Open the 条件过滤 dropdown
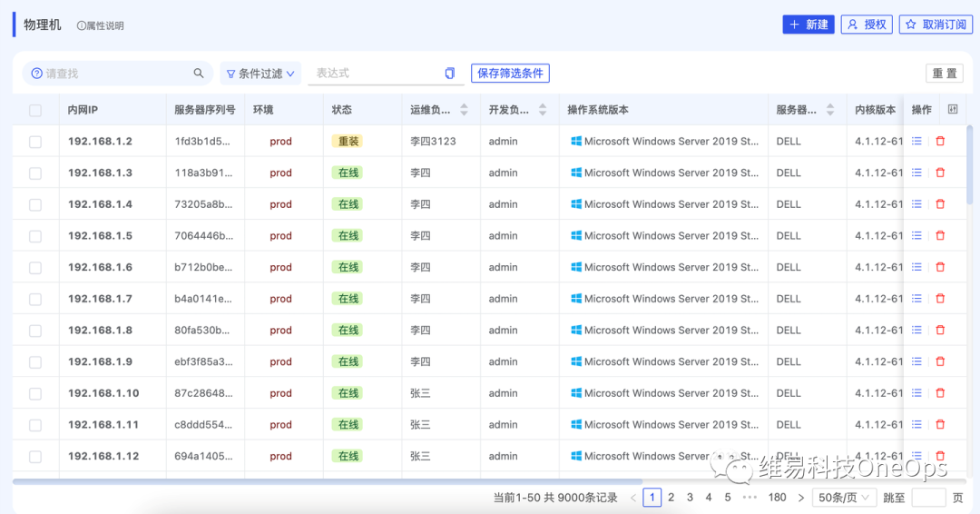Image resolution: width=980 pixels, height=514 pixels. (x=260, y=74)
